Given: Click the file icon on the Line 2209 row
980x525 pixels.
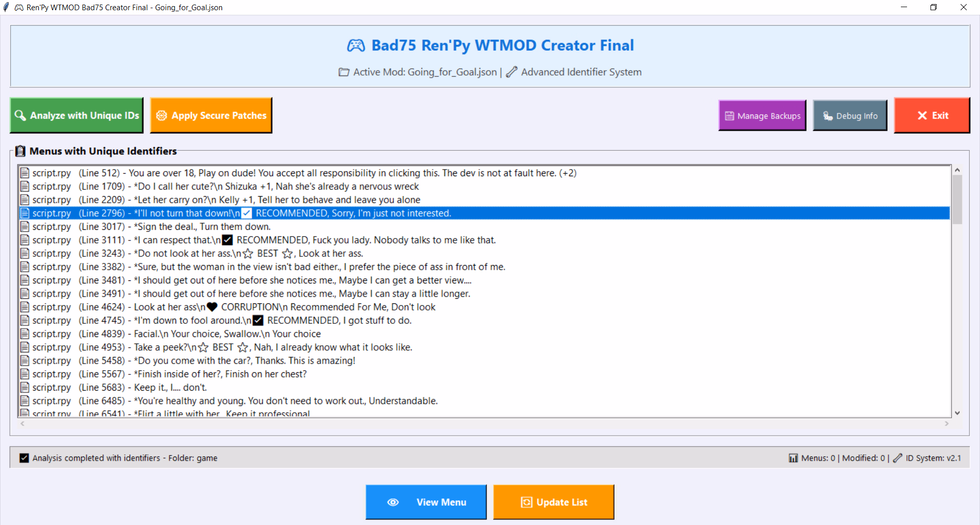Looking at the screenshot, I should [x=24, y=200].
